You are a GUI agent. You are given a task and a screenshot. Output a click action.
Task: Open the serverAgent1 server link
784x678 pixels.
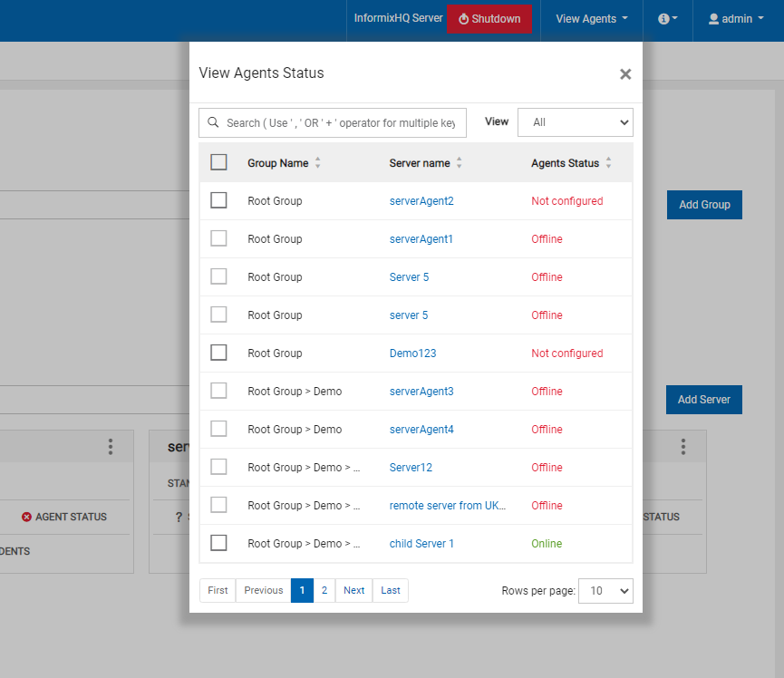click(421, 239)
